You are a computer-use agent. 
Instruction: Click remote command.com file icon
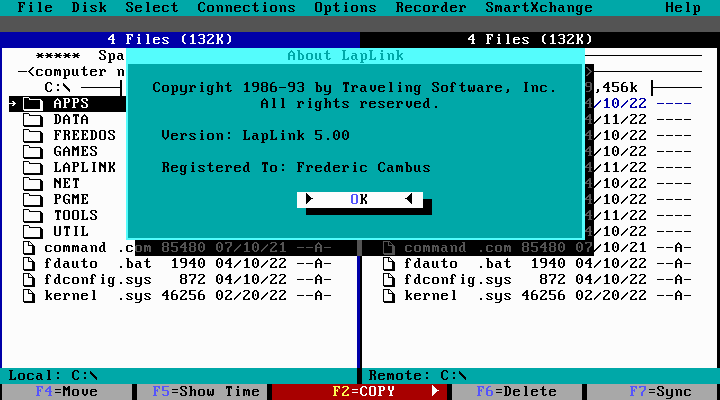389,248
